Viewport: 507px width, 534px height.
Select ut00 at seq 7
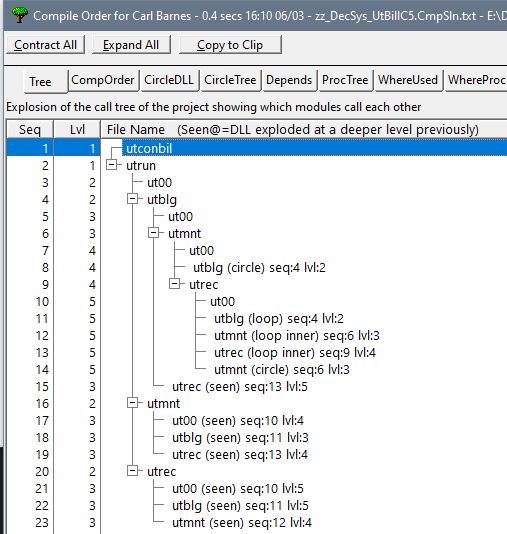click(202, 251)
